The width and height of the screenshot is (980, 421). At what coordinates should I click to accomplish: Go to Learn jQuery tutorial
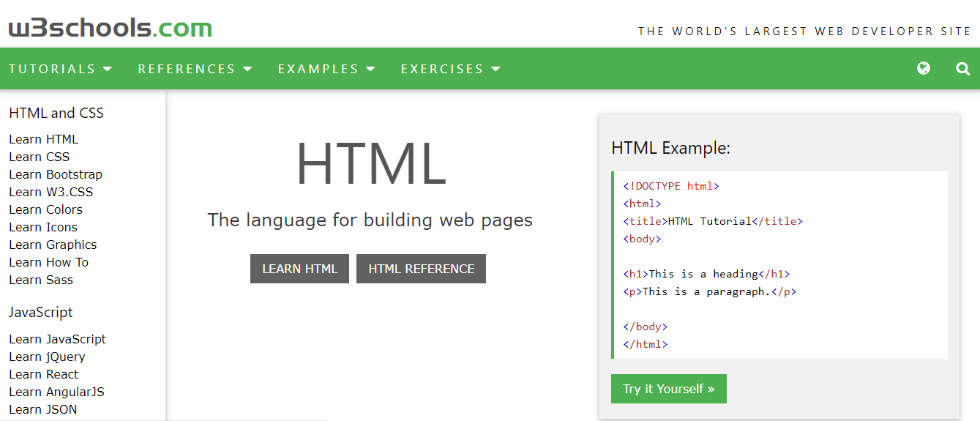[47, 357]
